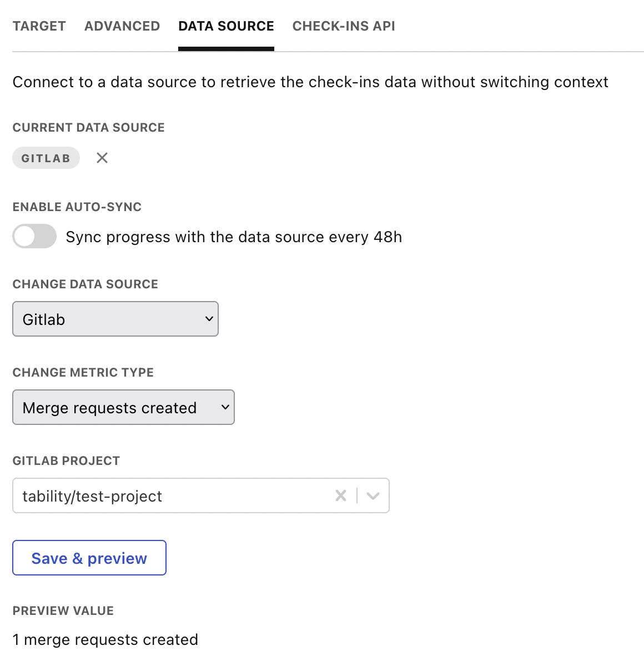Click the 'Connect to a data source' description
The width and height of the screenshot is (644, 671).
point(310,82)
